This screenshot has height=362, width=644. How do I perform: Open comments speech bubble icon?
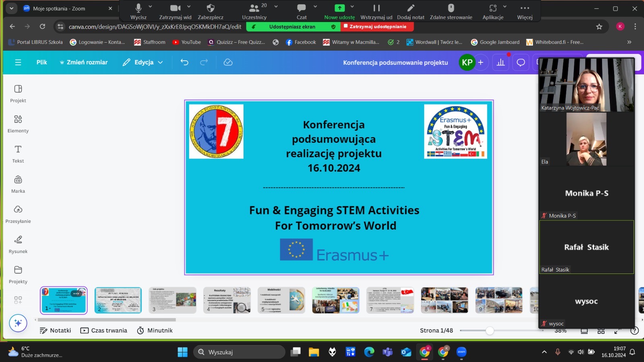(521, 62)
